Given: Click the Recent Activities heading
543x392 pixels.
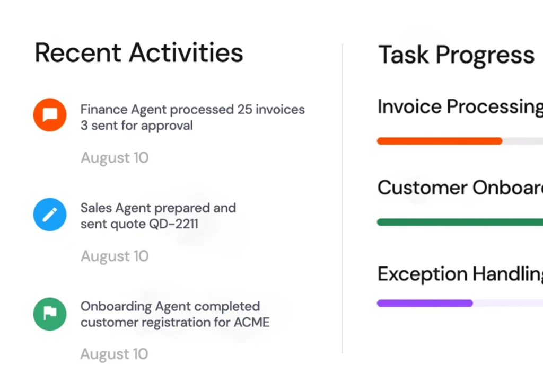Looking at the screenshot, I should (139, 53).
